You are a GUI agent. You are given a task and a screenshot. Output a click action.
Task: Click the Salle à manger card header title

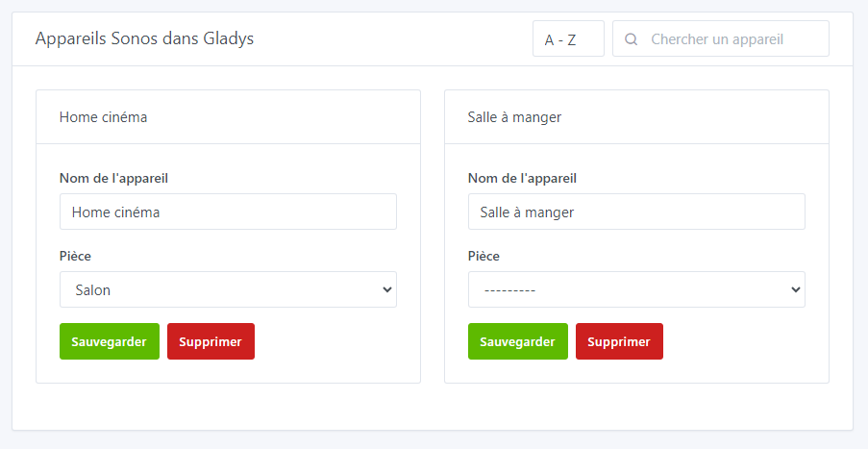[x=514, y=117]
